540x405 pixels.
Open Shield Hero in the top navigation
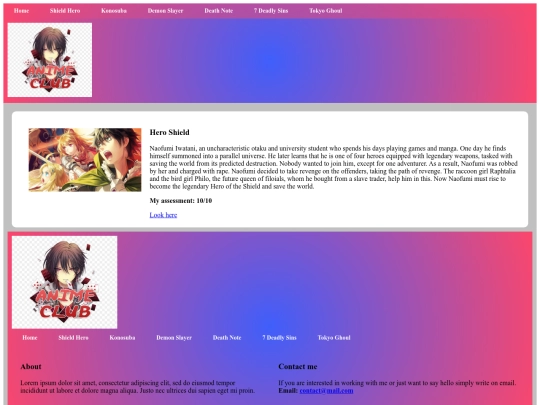(65, 11)
